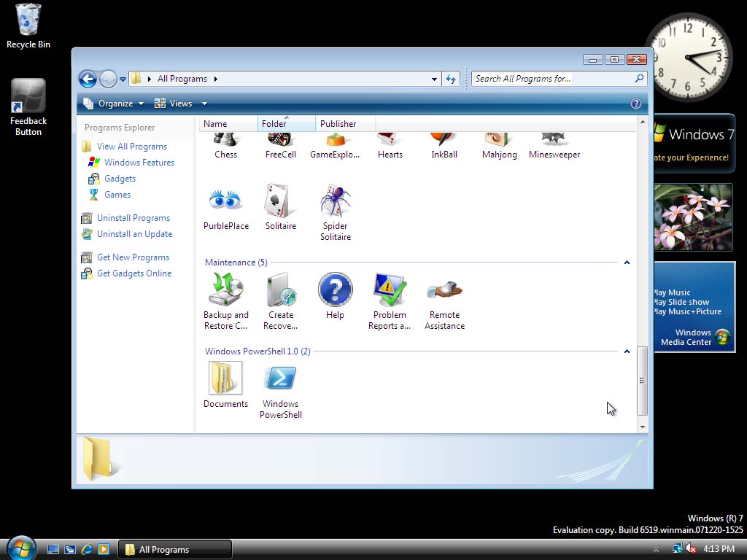This screenshot has height=560, width=747.
Task: Click the muted volume tray icon
Action: 691,548
